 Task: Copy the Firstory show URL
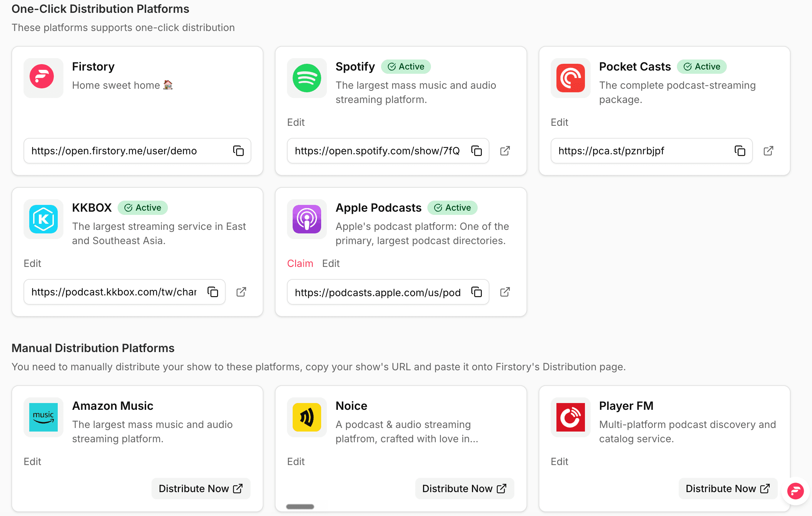click(238, 151)
